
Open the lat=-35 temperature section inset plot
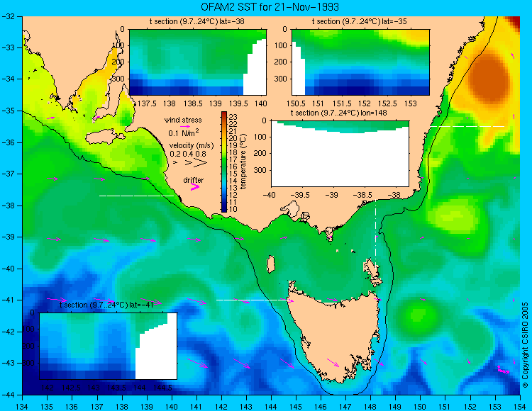360,62
